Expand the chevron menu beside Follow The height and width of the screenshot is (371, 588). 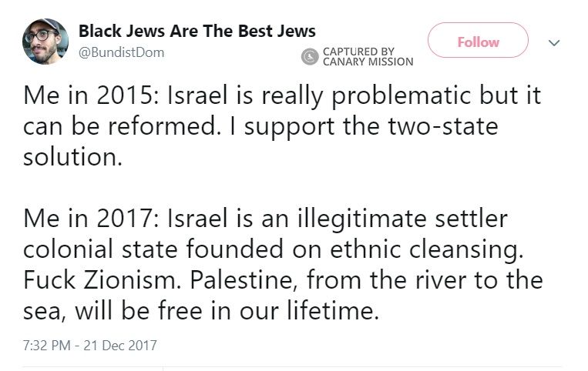click(553, 43)
